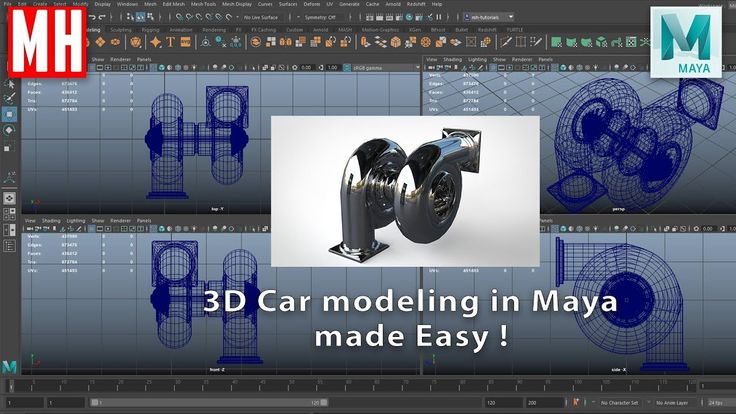This screenshot has width=736, height=414.
Task: Open the Edit Mesh menu
Action: [x=173, y=4]
